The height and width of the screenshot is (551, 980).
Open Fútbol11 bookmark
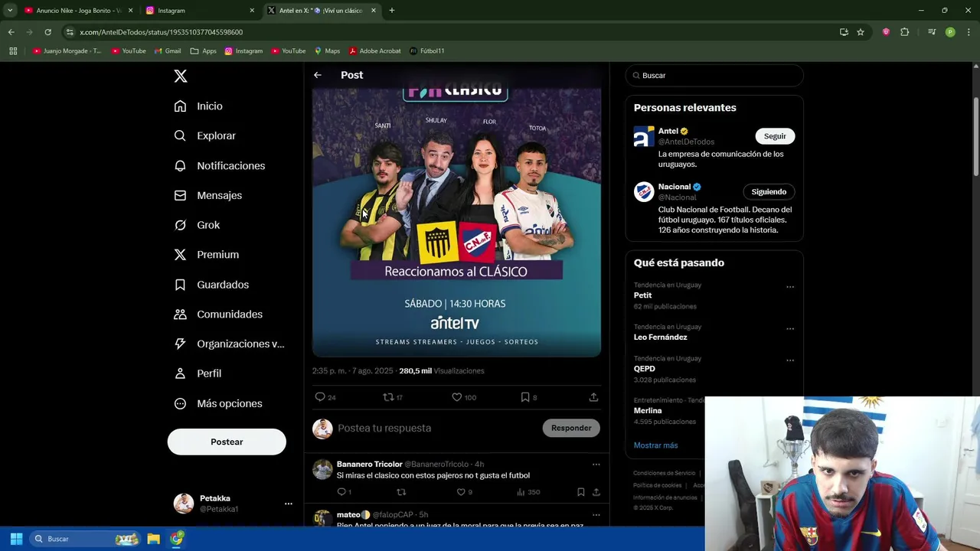coord(427,51)
